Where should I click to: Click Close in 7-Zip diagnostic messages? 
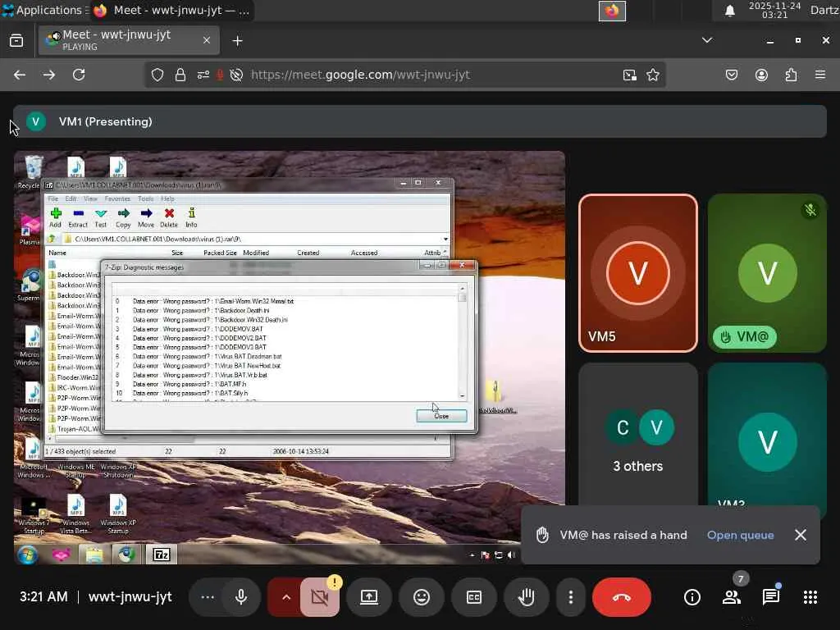click(x=441, y=416)
